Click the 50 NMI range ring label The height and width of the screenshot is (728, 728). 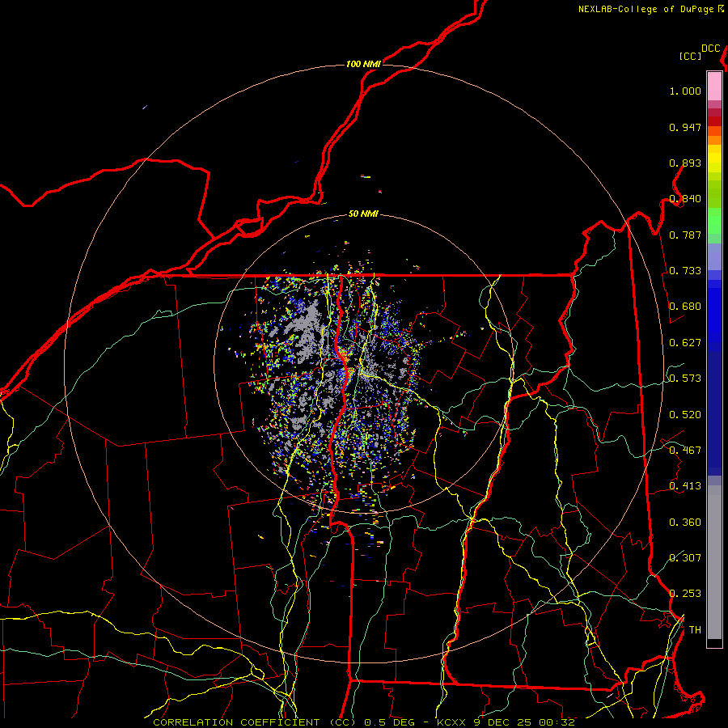[x=363, y=214]
